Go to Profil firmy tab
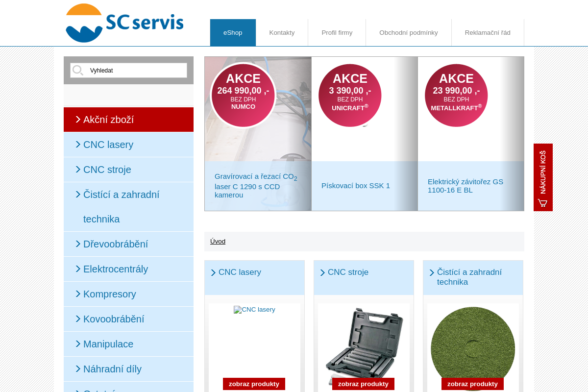 (337, 33)
